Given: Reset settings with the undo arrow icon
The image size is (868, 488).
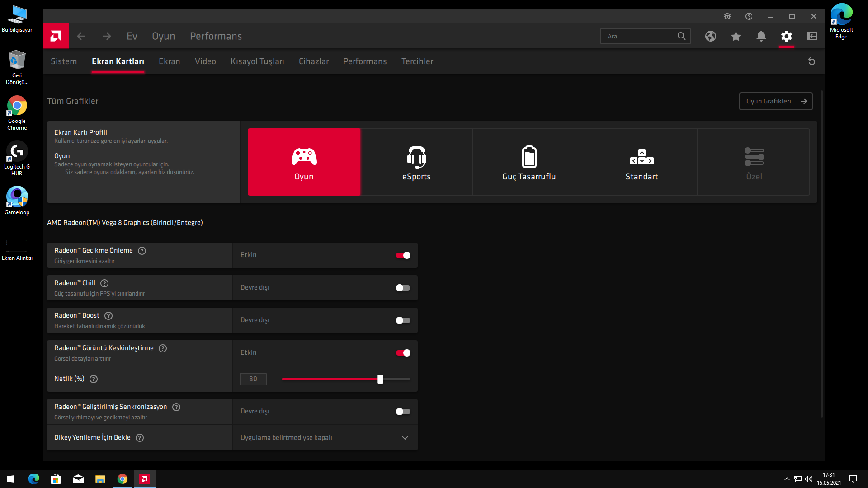Looking at the screenshot, I should pyautogui.click(x=811, y=61).
